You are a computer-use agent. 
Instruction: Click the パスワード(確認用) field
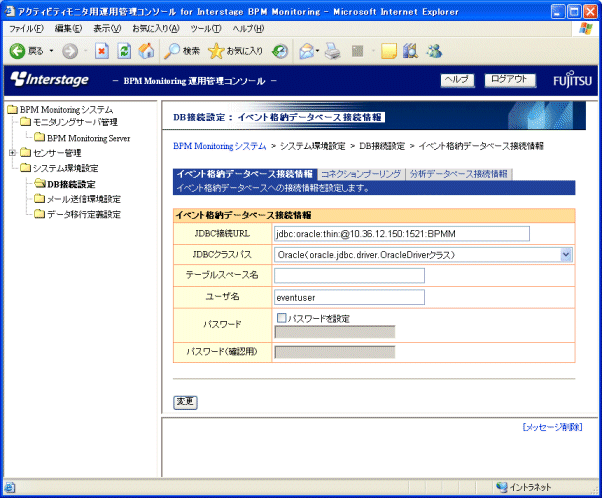coord(335,352)
